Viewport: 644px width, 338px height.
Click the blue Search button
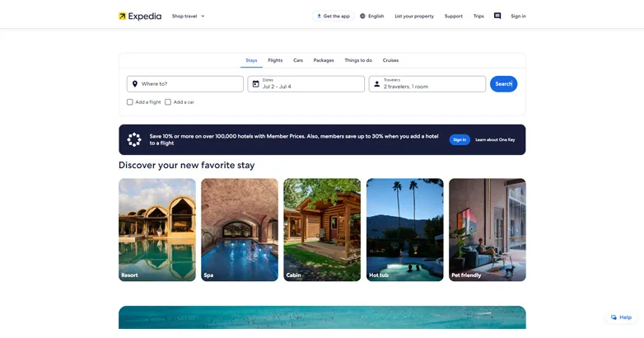tap(503, 84)
